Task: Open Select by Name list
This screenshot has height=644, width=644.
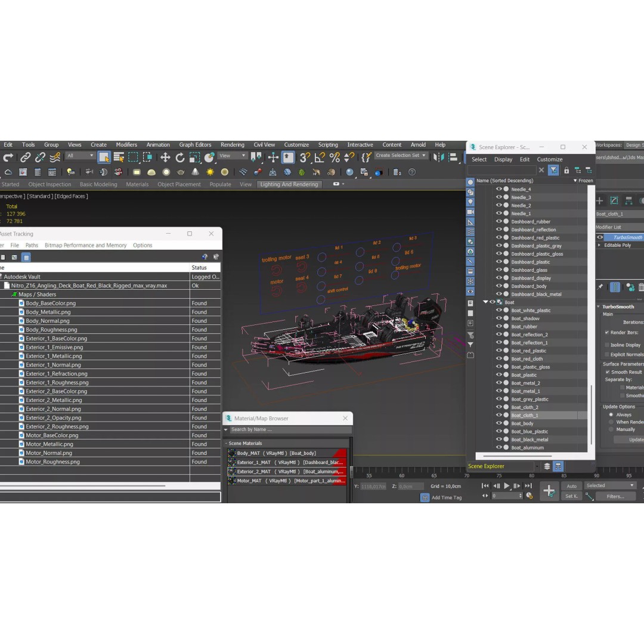Action: click(119, 157)
